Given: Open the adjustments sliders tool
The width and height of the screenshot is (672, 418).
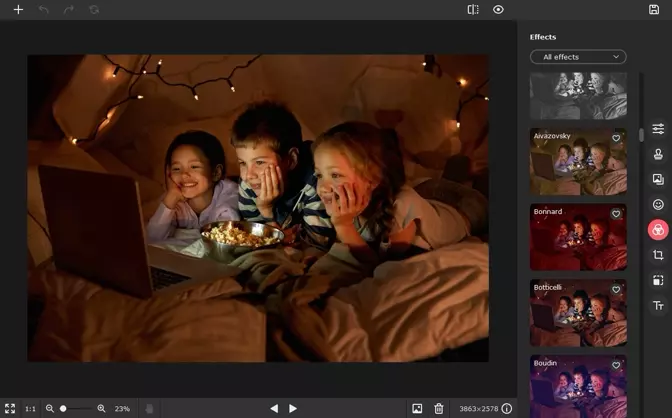Looking at the screenshot, I should point(658,129).
